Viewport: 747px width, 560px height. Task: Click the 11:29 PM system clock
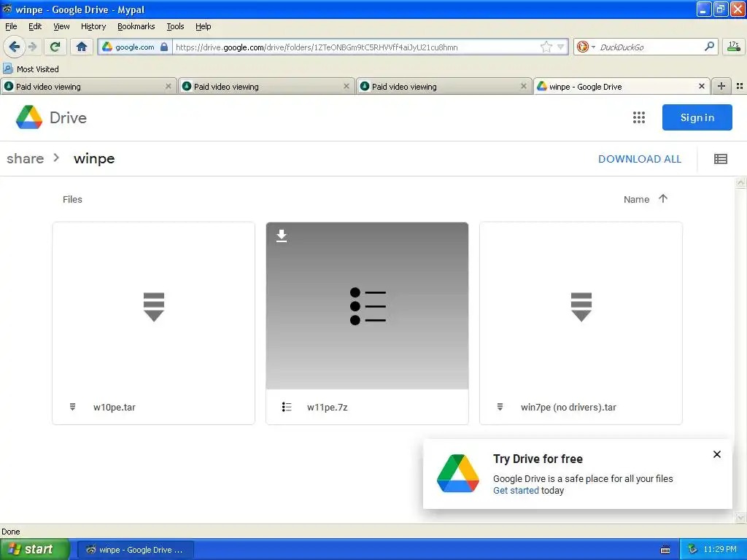720,550
